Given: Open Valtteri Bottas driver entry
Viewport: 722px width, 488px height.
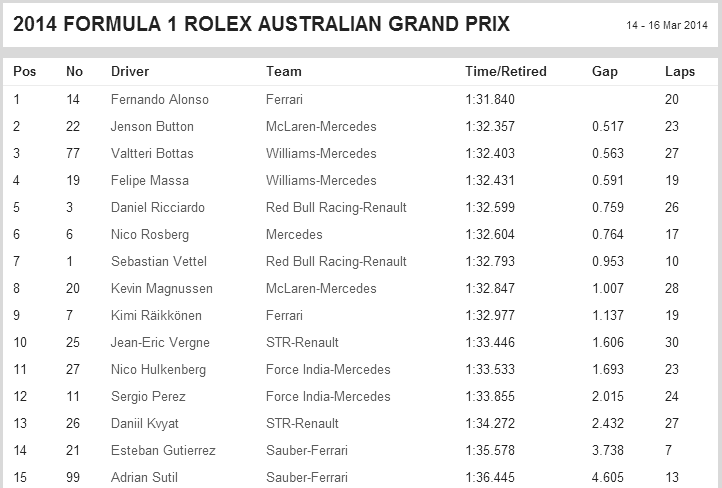Looking at the screenshot, I should pos(152,153).
